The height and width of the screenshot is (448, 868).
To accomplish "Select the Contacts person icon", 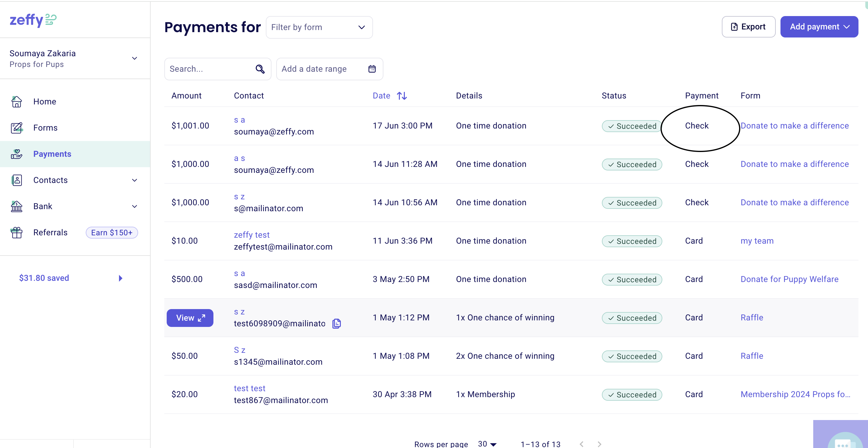I will [16, 180].
